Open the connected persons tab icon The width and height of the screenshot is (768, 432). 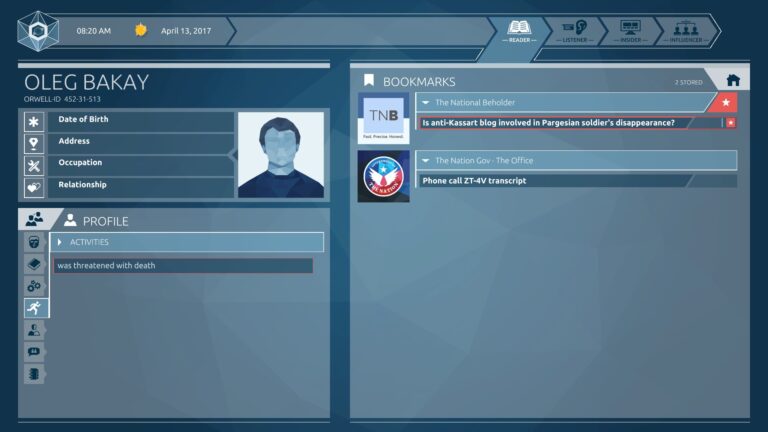pyautogui.click(x=34, y=219)
